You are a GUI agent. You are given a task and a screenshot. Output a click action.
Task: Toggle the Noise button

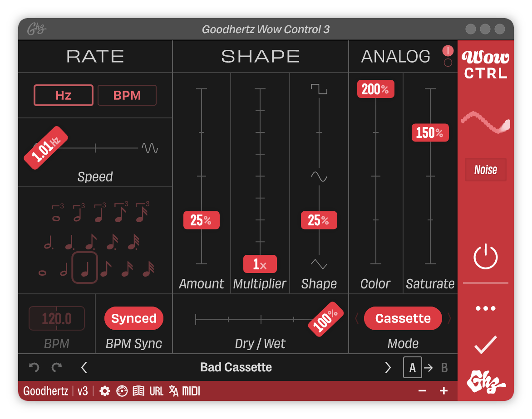tap(485, 170)
